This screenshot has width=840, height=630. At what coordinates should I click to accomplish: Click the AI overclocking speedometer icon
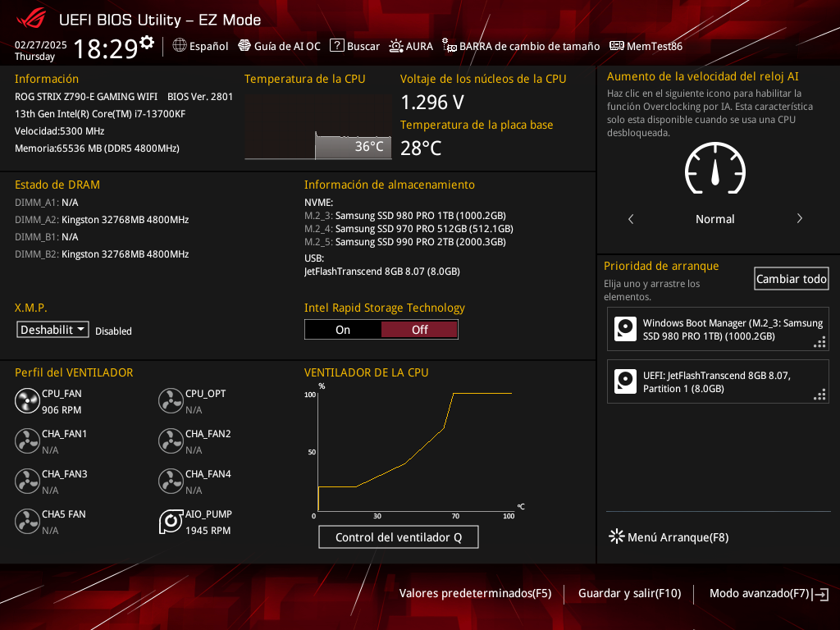[715, 168]
